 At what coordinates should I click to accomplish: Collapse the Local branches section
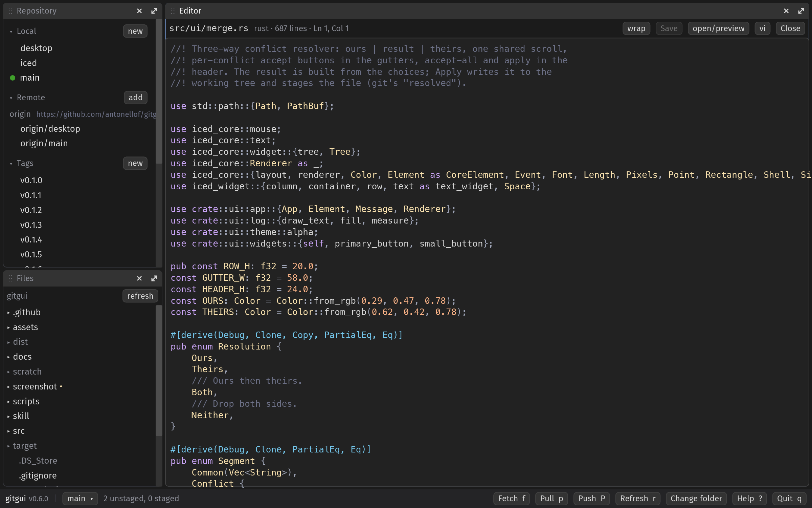(11, 31)
